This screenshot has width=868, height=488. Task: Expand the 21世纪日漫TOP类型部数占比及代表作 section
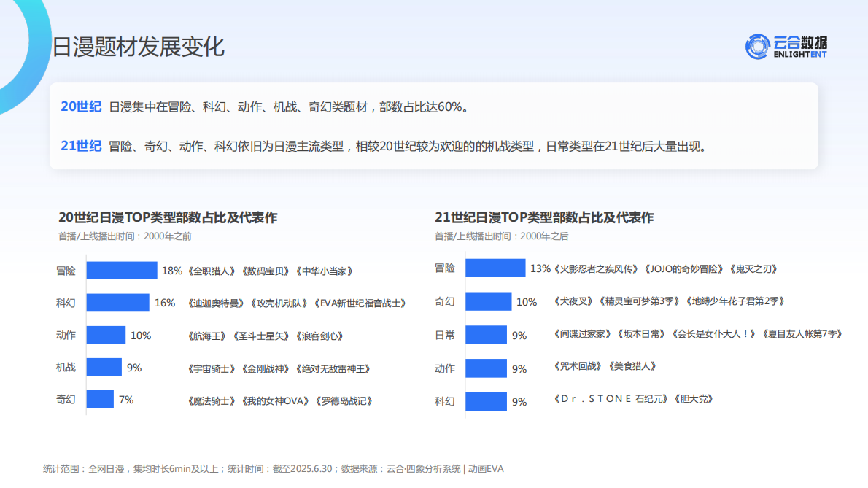pyautogui.click(x=543, y=217)
